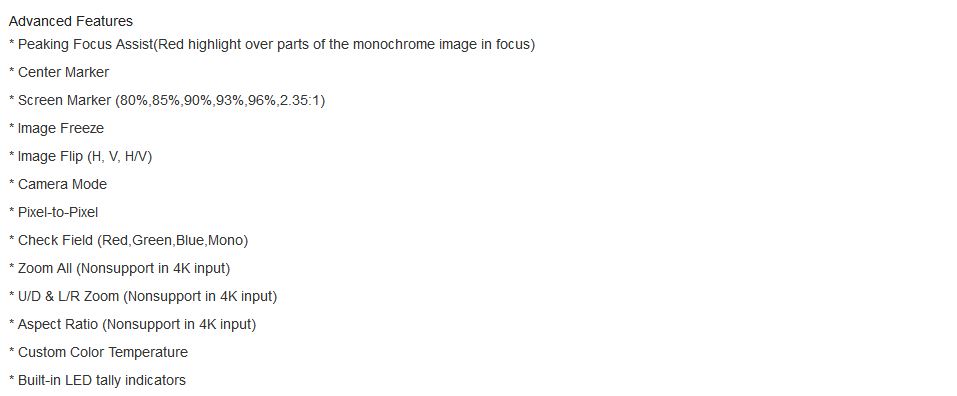
Task: Click the U/D & L/R Zoom line
Action: click(x=143, y=297)
